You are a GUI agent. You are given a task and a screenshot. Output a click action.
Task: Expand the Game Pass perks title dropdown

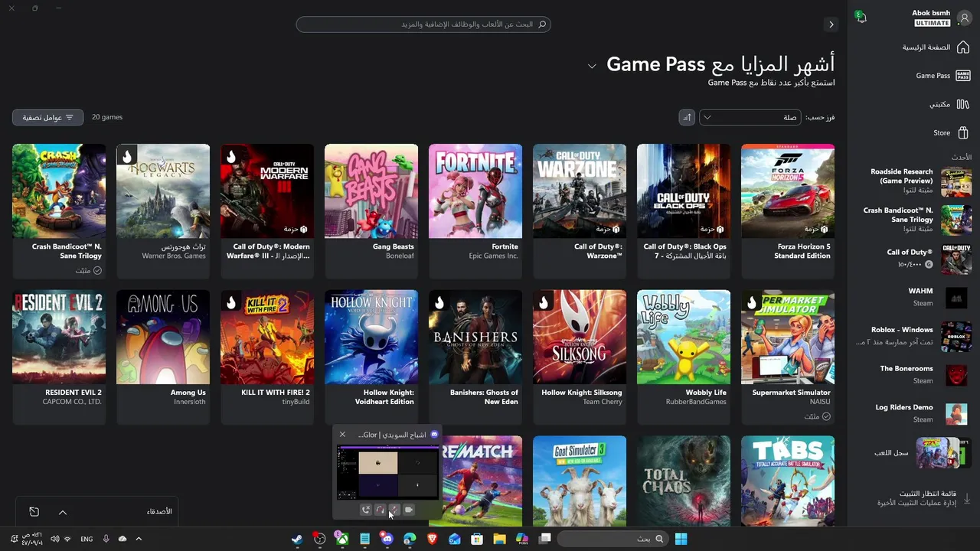point(592,66)
